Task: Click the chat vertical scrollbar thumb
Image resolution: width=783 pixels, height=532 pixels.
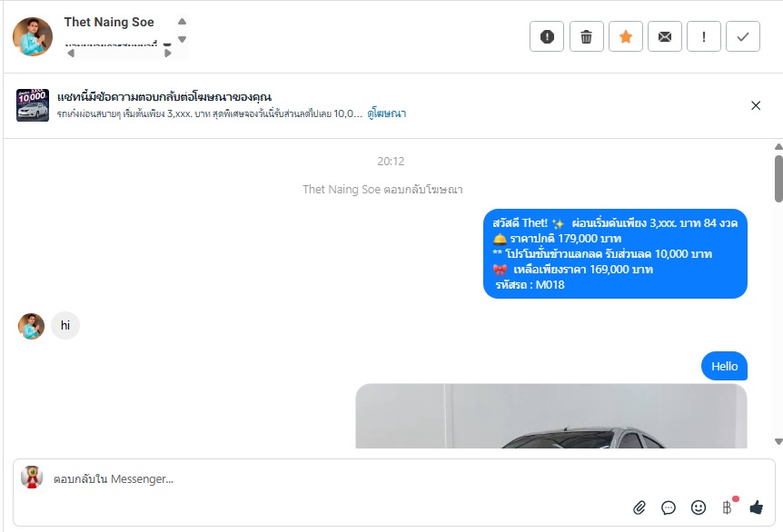Action: (778, 179)
